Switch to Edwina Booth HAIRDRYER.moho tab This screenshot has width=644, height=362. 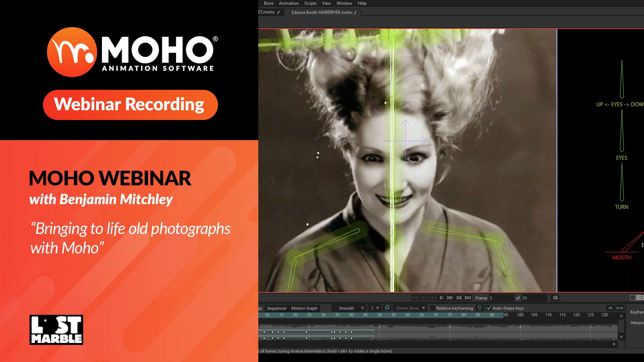(x=322, y=12)
